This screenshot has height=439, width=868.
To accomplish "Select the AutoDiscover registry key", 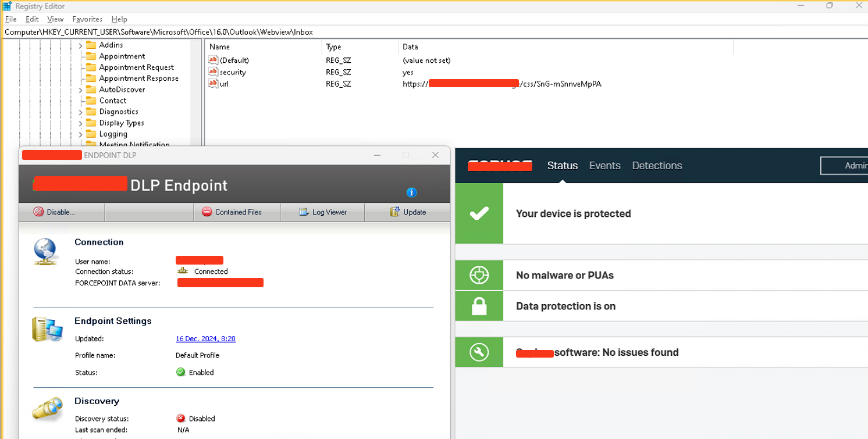I will (x=122, y=90).
